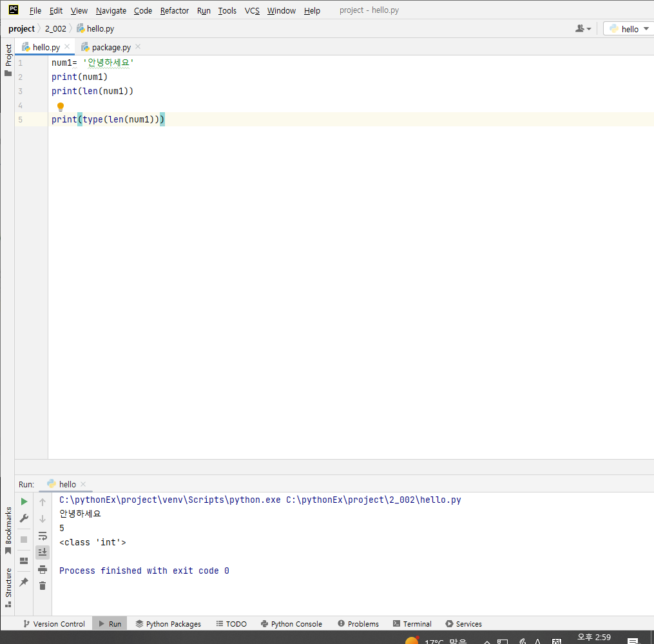The width and height of the screenshot is (654, 644).
Task: Click on code line print(type(len(num1)))
Action: coord(108,119)
